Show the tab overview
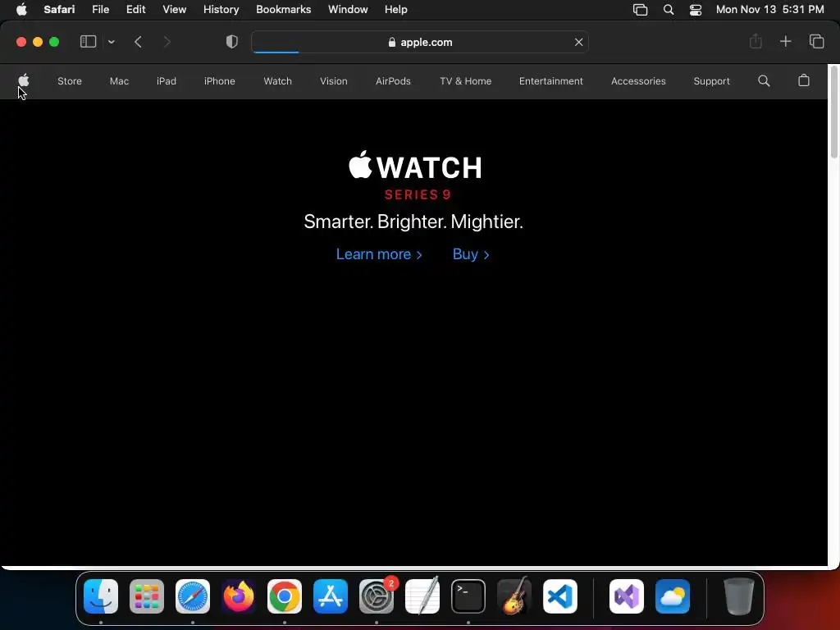Viewport: 840px width, 630px height. tap(816, 41)
